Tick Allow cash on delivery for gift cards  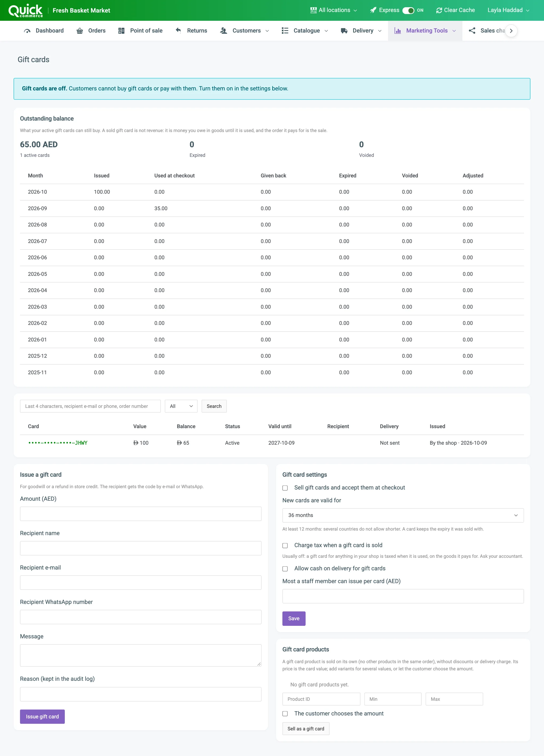click(x=285, y=569)
